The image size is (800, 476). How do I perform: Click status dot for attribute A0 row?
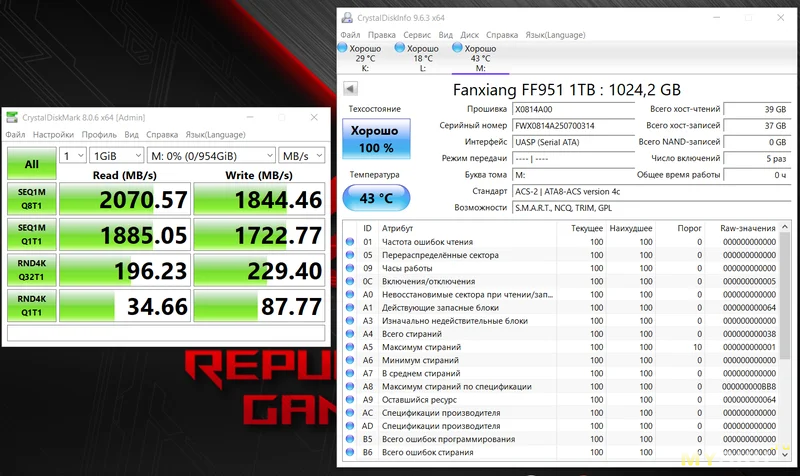pyautogui.click(x=350, y=294)
